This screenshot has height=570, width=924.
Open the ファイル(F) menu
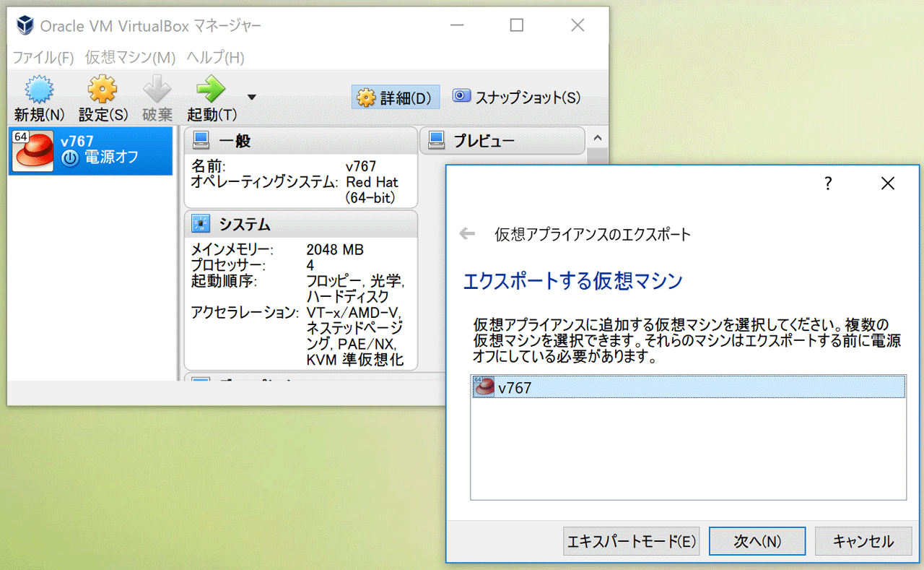(43, 58)
